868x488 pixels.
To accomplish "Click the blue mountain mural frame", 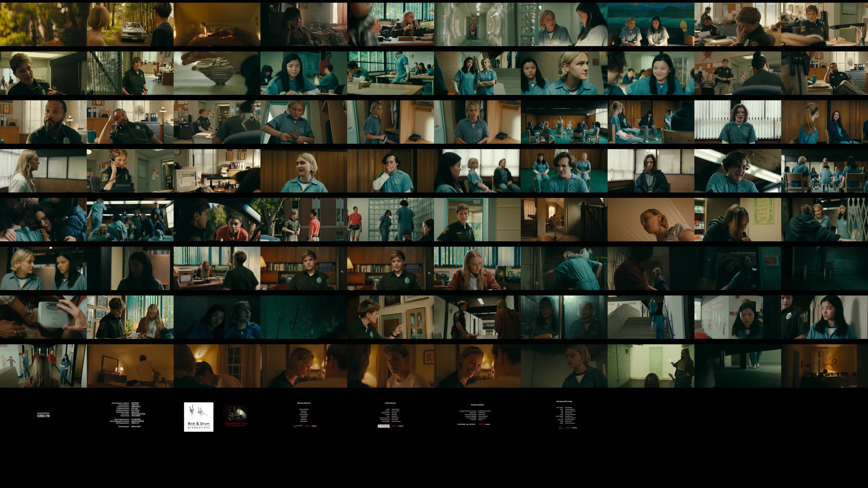I will click(x=651, y=24).
